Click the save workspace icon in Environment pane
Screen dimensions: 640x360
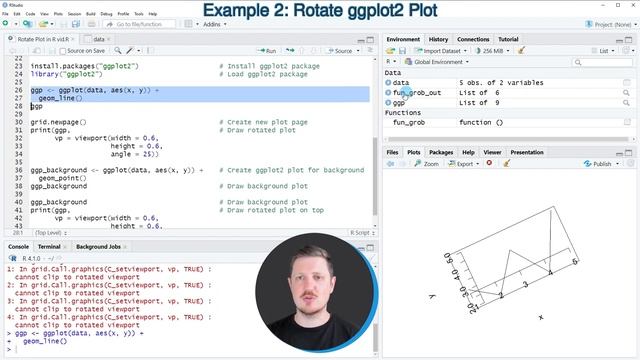pos(402,51)
